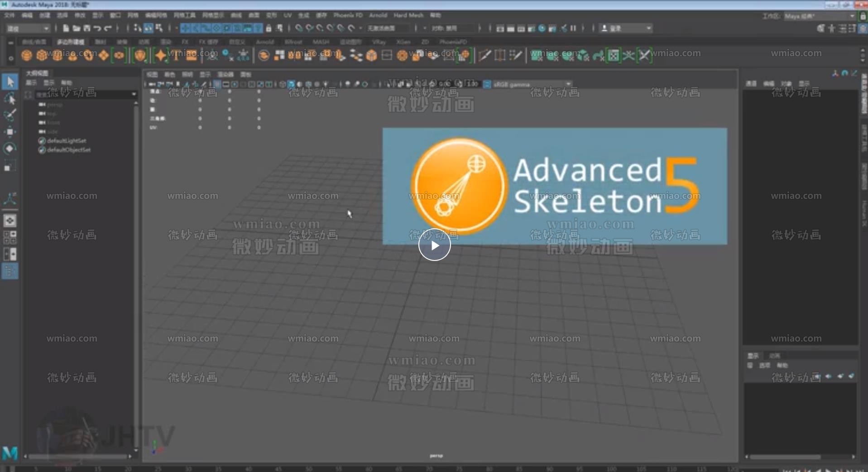Select the Lasso selection tool

pyautogui.click(x=10, y=99)
